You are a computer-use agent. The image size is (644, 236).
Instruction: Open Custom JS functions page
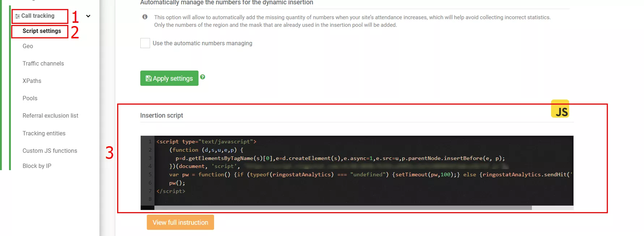coord(50,151)
